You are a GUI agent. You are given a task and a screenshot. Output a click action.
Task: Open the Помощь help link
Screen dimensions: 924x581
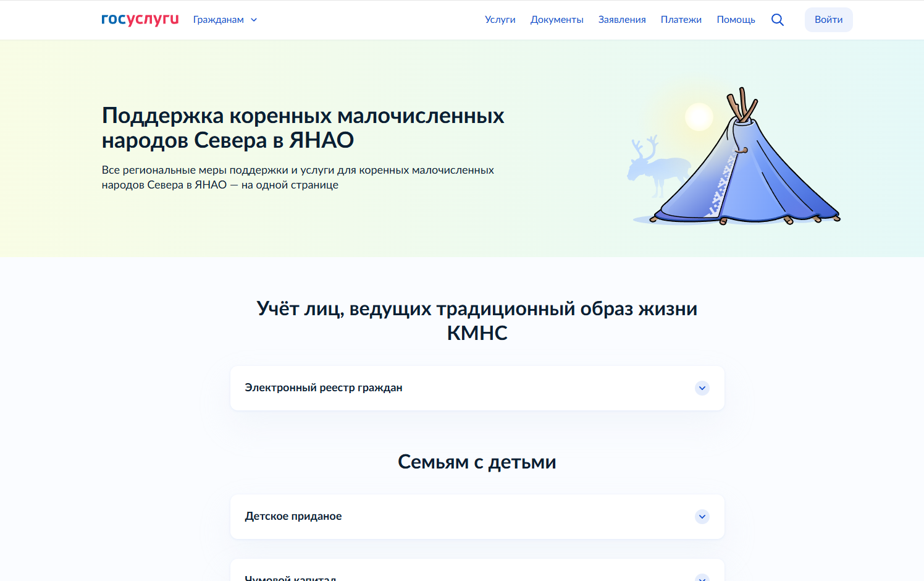point(736,20)
